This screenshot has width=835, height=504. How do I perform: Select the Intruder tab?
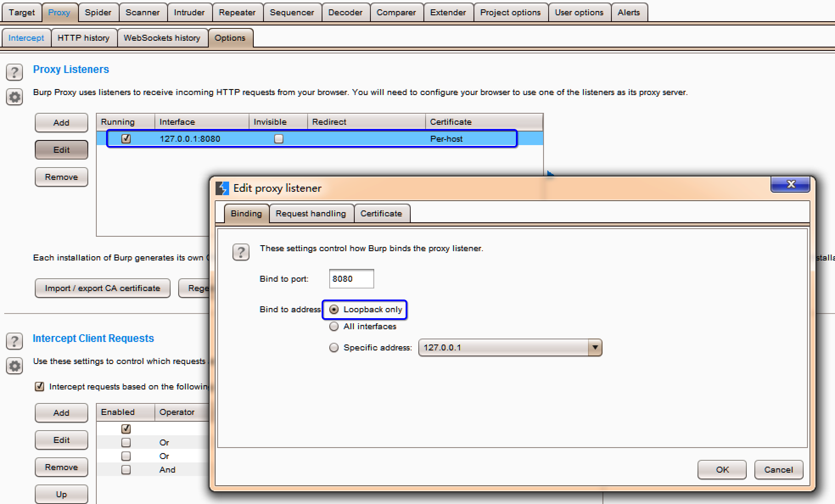point(190,12)
